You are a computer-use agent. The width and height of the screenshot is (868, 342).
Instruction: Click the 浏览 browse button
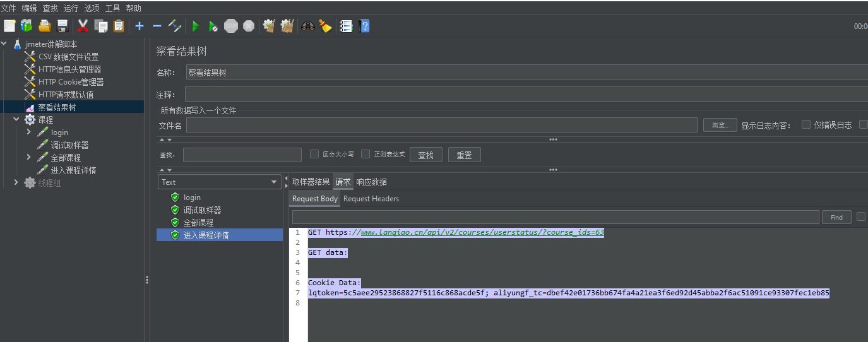tap(720, 125)
